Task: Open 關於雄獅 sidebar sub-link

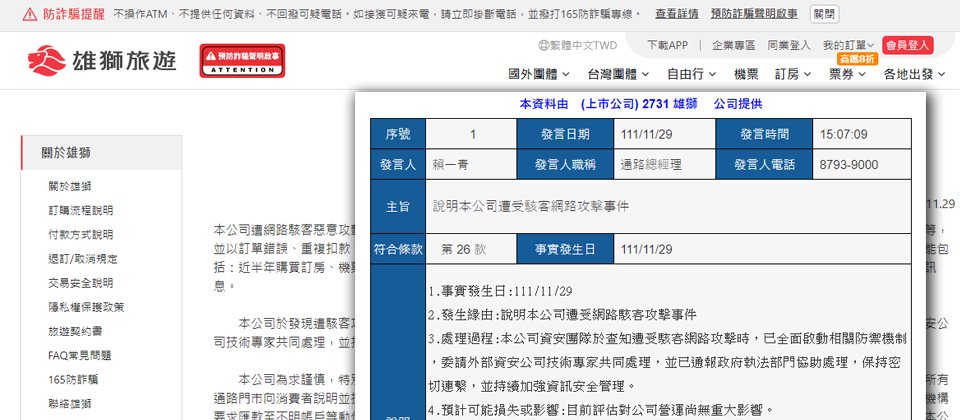Action: point(70,186)
